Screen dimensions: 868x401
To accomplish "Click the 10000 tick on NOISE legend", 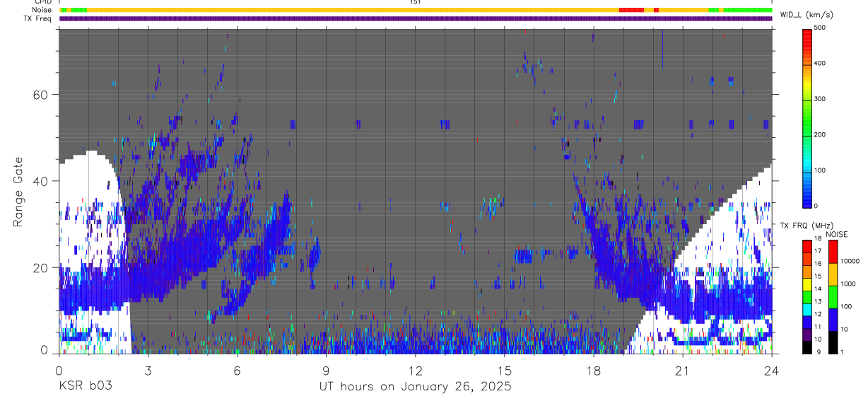I will click(x=850, y=261).
